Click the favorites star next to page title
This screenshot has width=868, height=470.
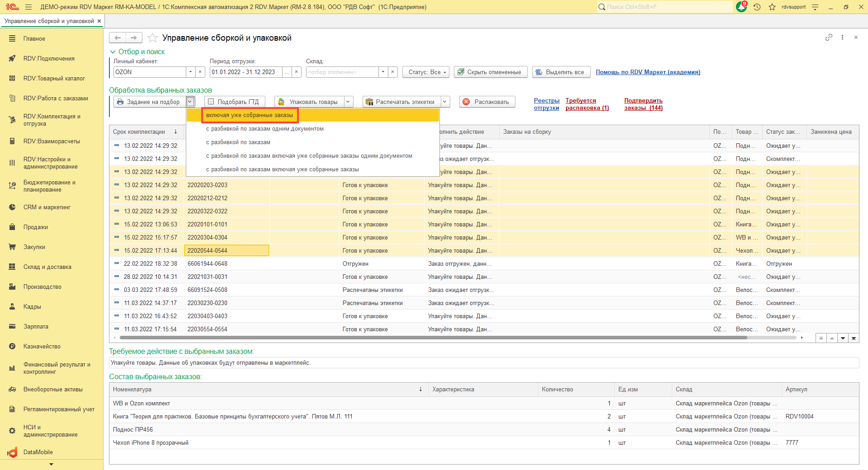[x=153, y=38]
